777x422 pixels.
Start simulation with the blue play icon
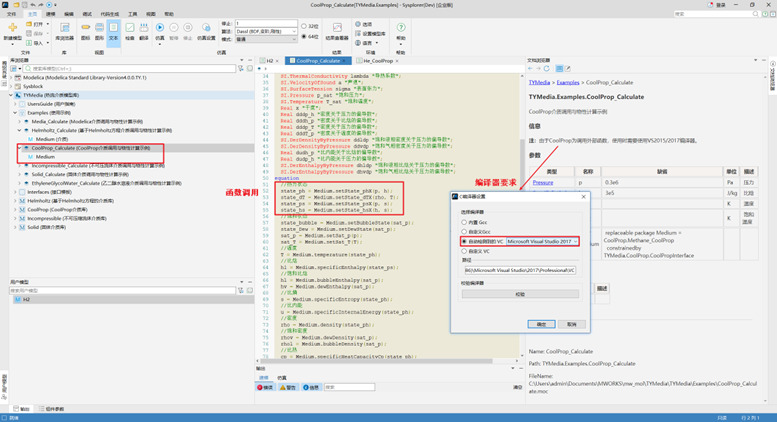(x=160, y=28)
